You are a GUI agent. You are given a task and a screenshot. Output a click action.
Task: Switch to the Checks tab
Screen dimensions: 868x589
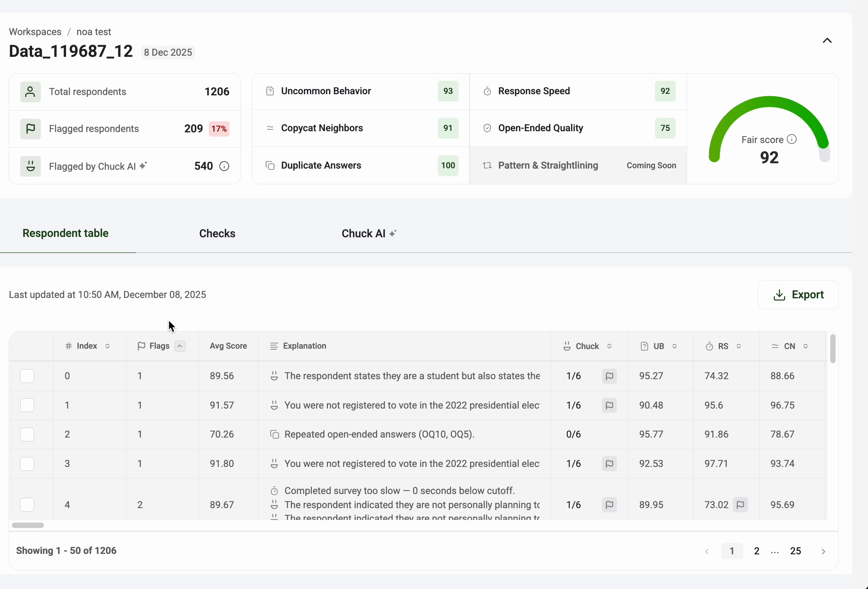click(217, 233)
